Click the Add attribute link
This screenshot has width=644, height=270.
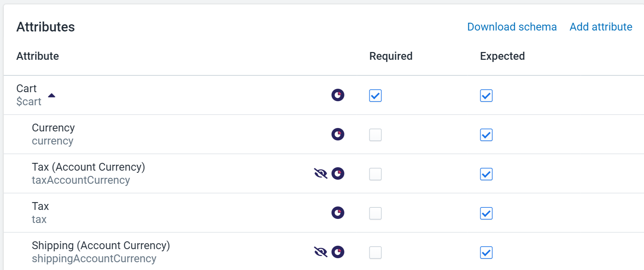(x=601, y=27)
